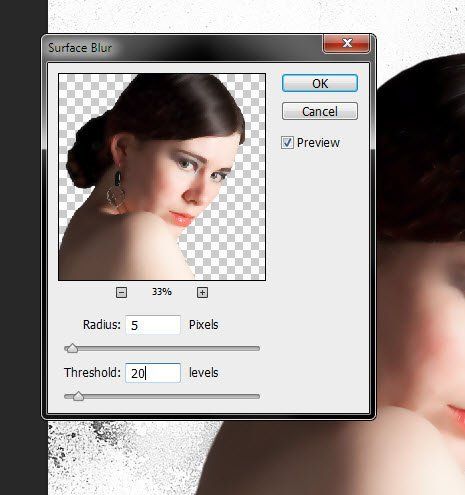
Task: Zoom out the preview with minus icon
Action: tap(121, 293)
